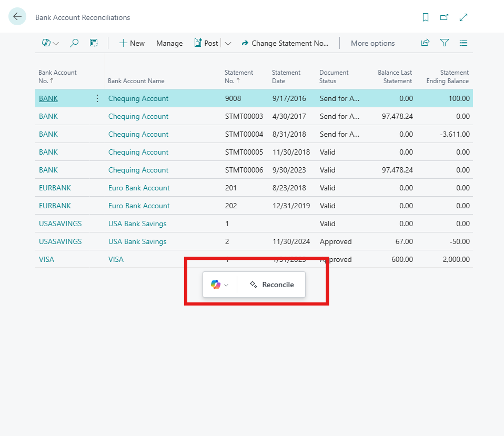Click the Post action
This screenshot has height=436, width=504.
click(206, 43)
